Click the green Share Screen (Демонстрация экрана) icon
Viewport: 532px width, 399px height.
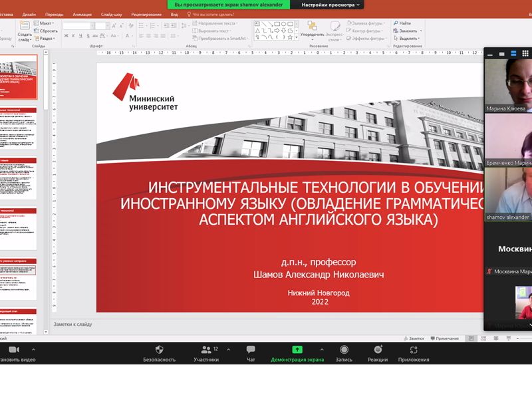(x=297, y=350)
